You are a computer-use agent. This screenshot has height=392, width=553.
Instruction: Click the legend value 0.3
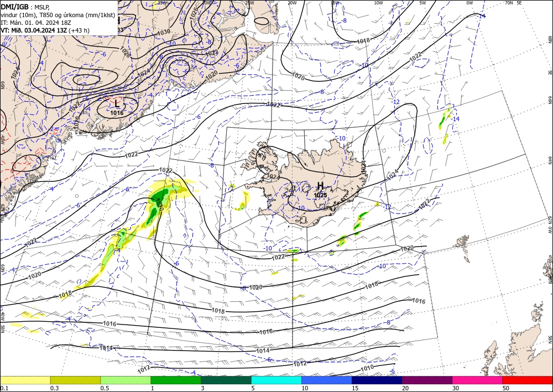tap(54, 388)
